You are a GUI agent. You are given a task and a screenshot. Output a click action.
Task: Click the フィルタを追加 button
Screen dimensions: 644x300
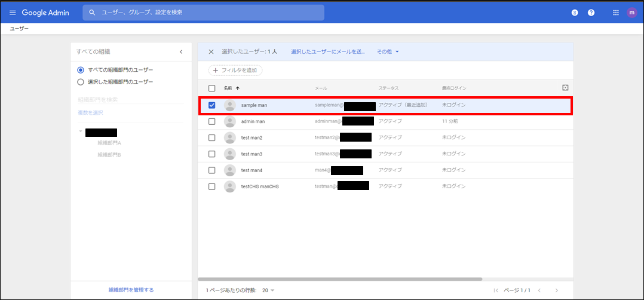tap(235, 71)
